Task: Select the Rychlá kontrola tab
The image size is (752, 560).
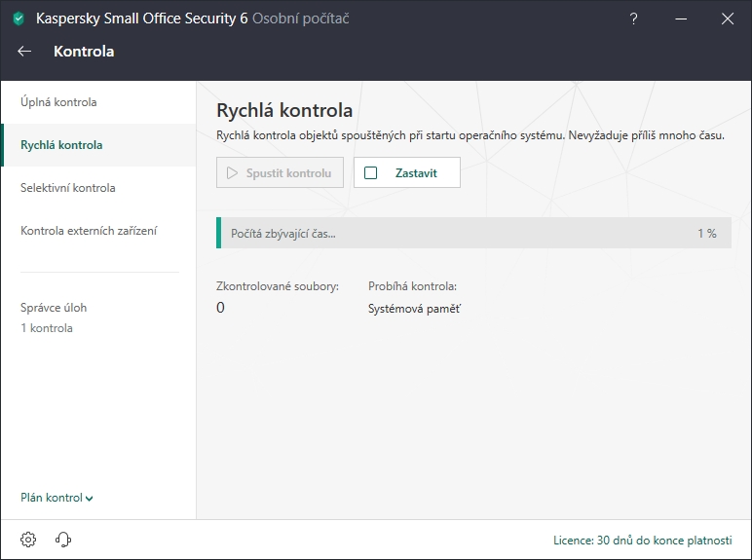Action: click(x=61, y=145)
